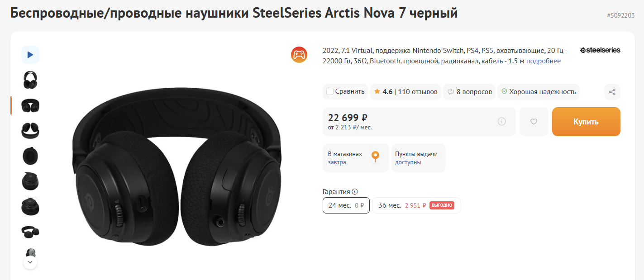This screenshot has height=280, width=644.
Task: Expand more thumbnails with down chevron
Action: (x=30, y=262)
